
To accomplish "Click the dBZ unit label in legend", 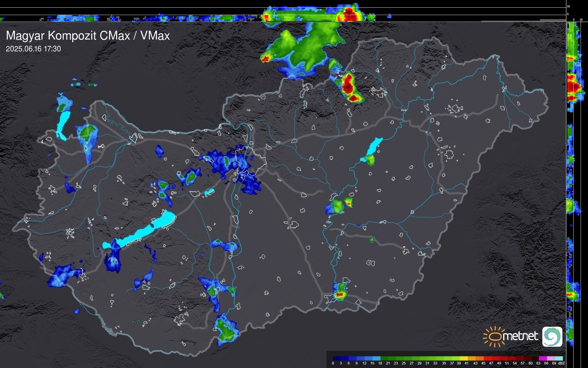I will pyautogui.click(x=561, y=363).
